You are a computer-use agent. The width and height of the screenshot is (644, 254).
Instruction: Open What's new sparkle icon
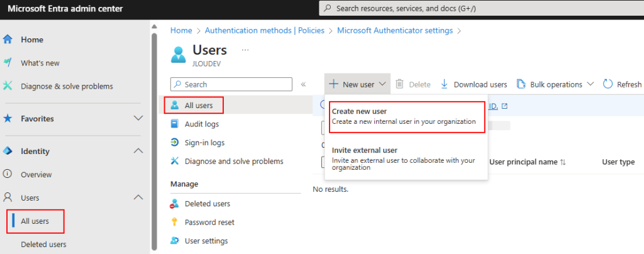8,62
